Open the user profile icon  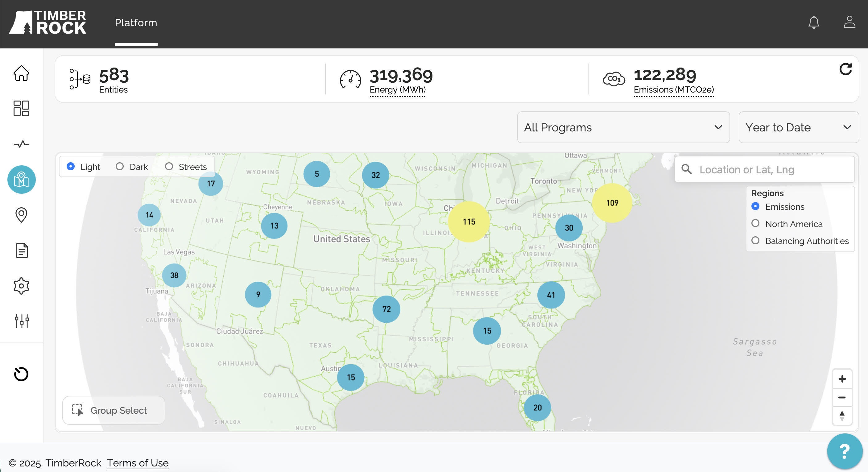pos(849,23)
